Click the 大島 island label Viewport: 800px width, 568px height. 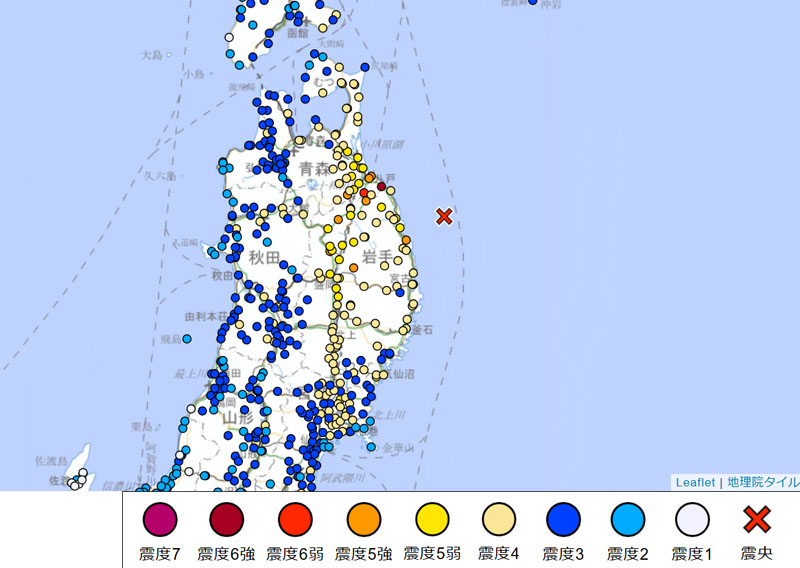click(152, 55)
